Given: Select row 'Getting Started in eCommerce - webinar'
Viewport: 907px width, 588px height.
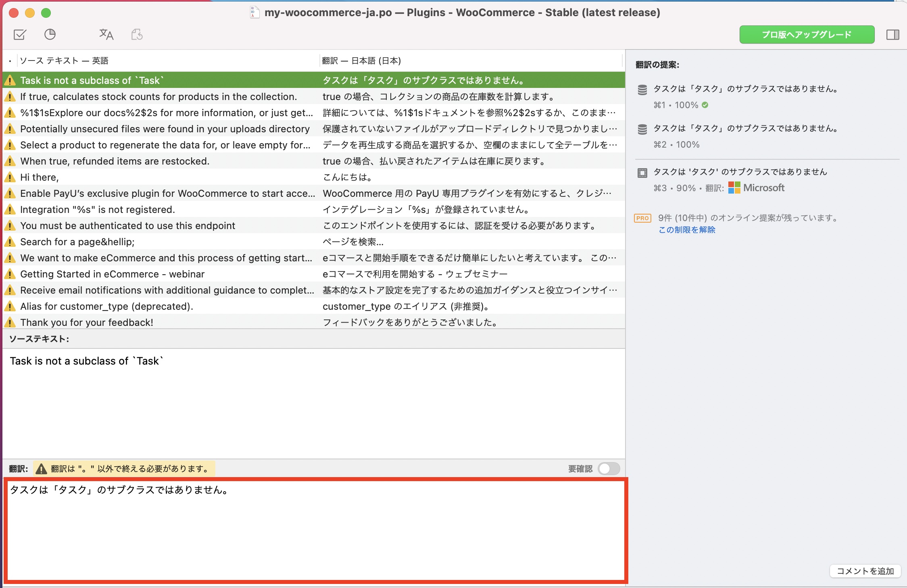Looking at the screenshot, I should pyautogui.click(x=314, y=274).
